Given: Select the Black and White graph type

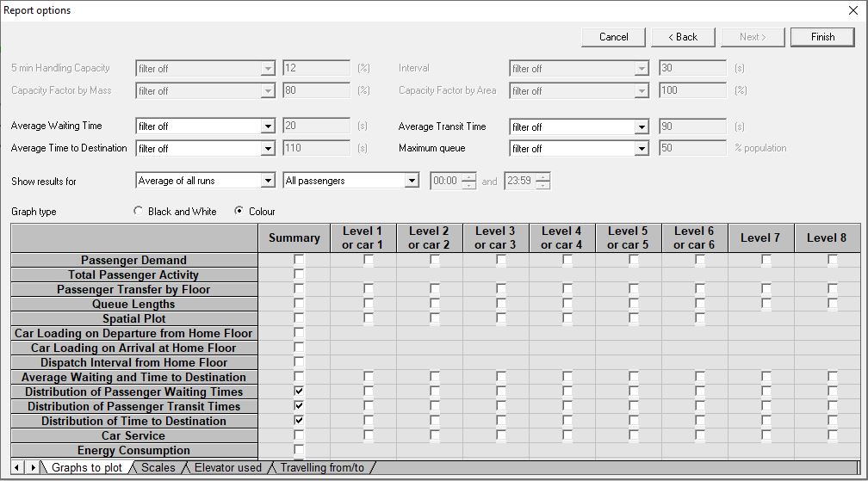Looking at the screenshot, I should 139,211.
